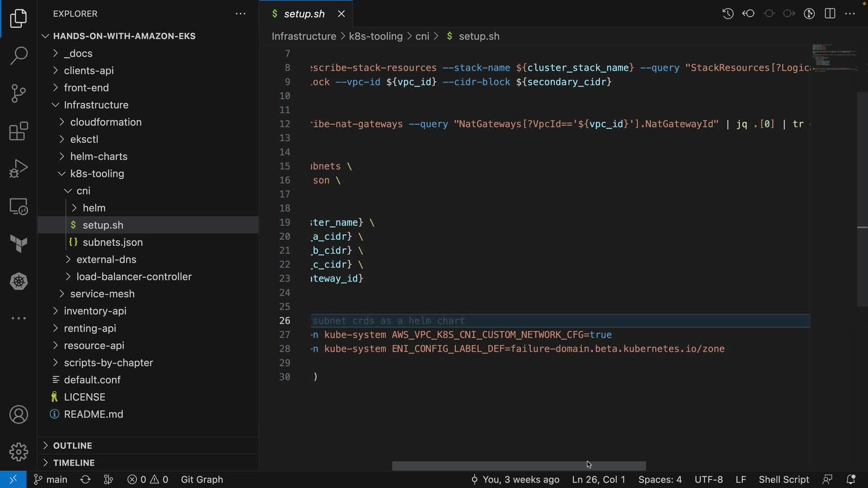Collapse the k8s-tooling folder
868x488 pixels.
coord(97,174)
